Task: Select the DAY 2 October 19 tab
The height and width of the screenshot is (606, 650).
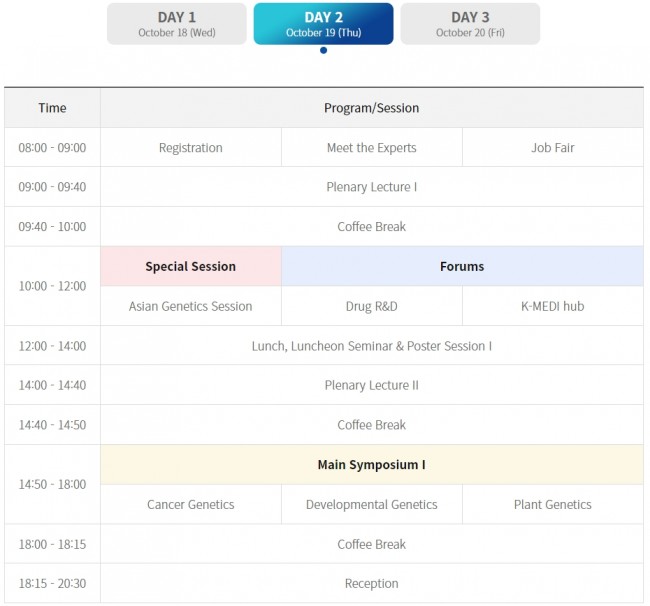Action: click(x=323, y=24)
